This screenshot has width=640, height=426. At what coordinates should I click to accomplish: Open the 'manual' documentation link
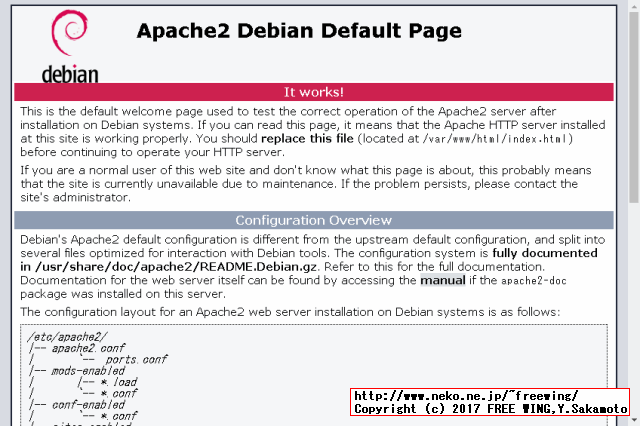(443, 280)
